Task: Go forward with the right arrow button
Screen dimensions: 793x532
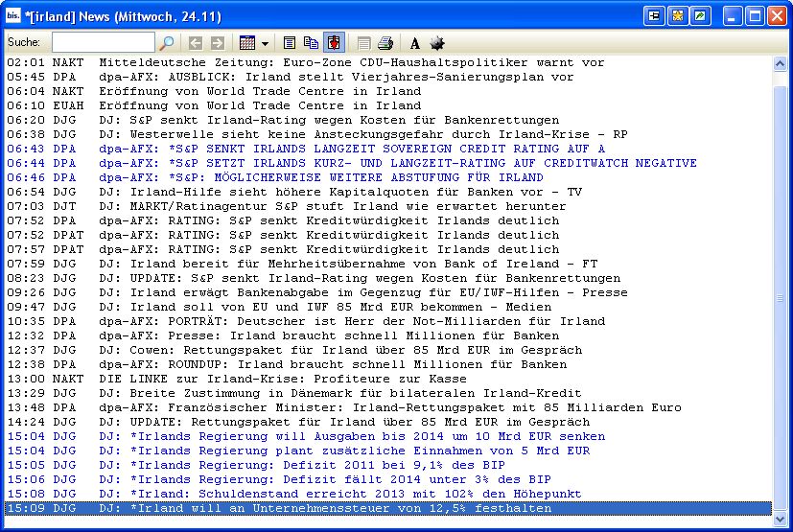Action: click(218, 43)
